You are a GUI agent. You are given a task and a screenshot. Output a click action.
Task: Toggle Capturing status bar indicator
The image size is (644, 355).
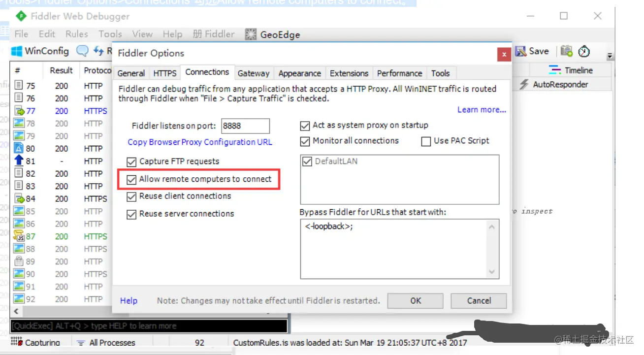point(35,343)
